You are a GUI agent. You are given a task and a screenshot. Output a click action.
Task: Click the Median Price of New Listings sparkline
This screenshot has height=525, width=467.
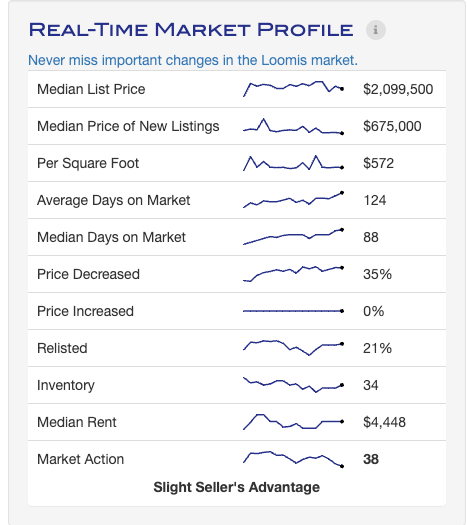pyautogui.click(x=293, y=126)
